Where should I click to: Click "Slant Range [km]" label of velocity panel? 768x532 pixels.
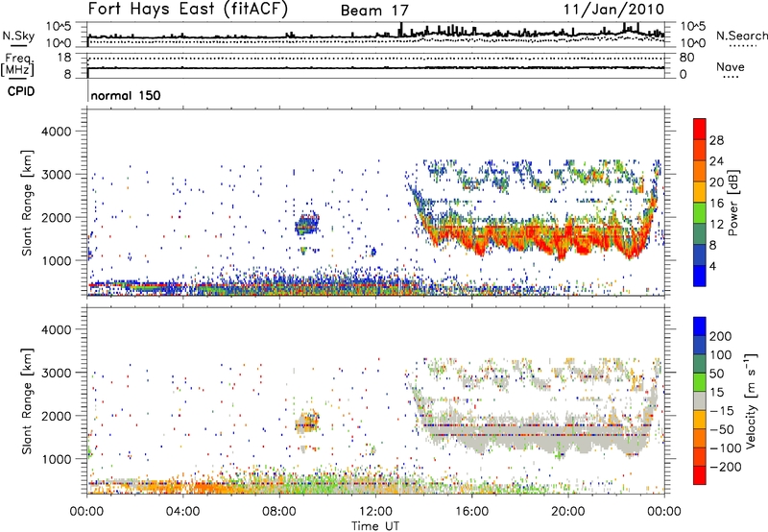click(27, 401)
